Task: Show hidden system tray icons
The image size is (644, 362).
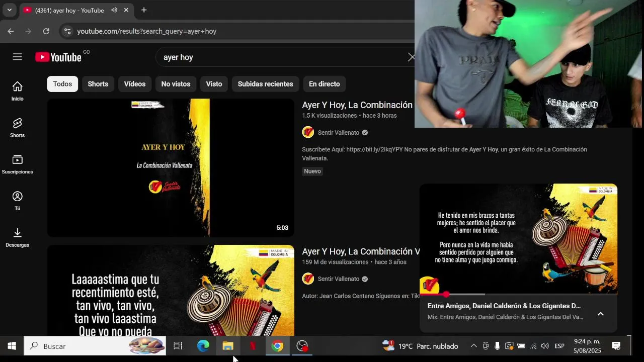Action: pos(473,346)
